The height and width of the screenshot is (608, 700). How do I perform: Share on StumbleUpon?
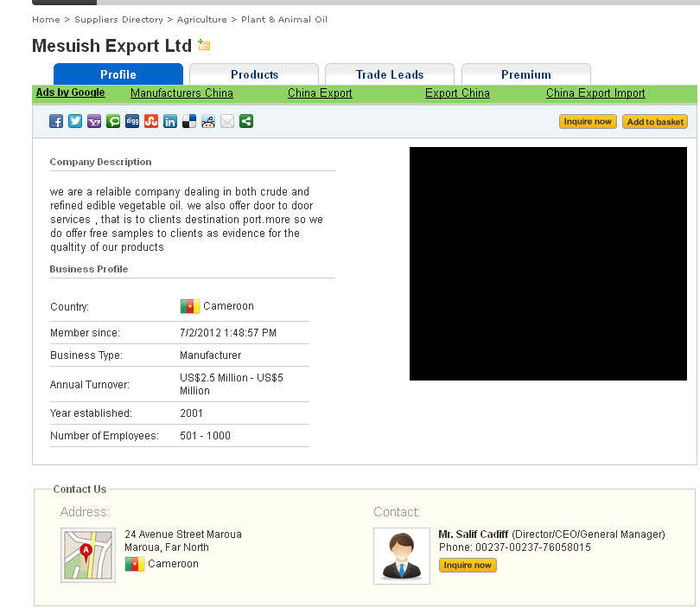[x=151, y=122]
